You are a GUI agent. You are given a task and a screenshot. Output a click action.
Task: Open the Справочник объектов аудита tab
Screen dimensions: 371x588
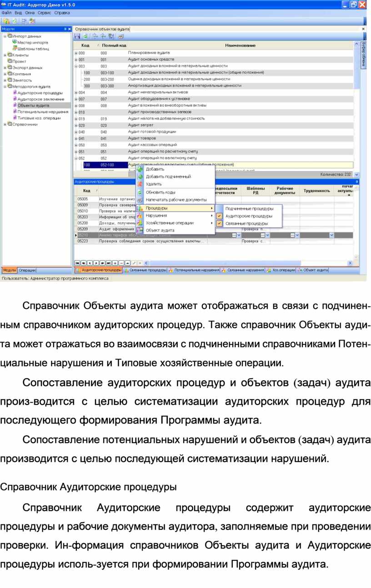click(102, 29)
